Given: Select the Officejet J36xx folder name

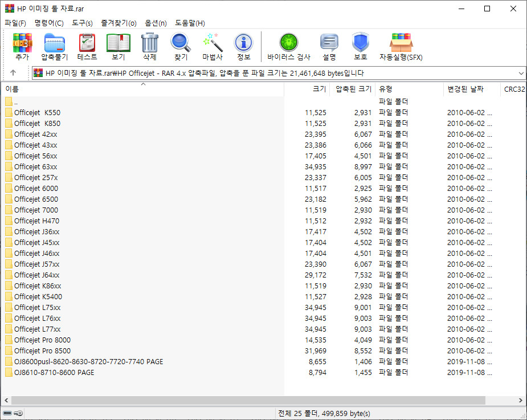Looking at the screenshot, I should 37,232.
